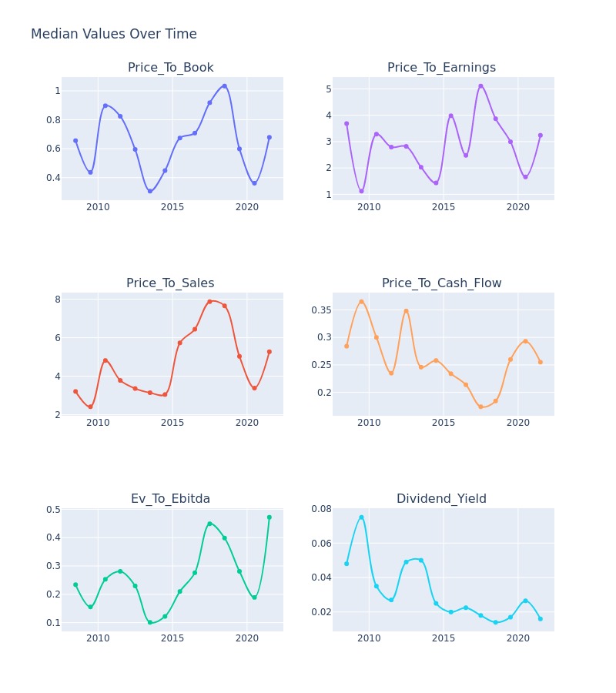The width and height of the screenshot is (616, 693).
Task: Select the final Ev_To_Ebitda data point
Action: click(269, 517)
